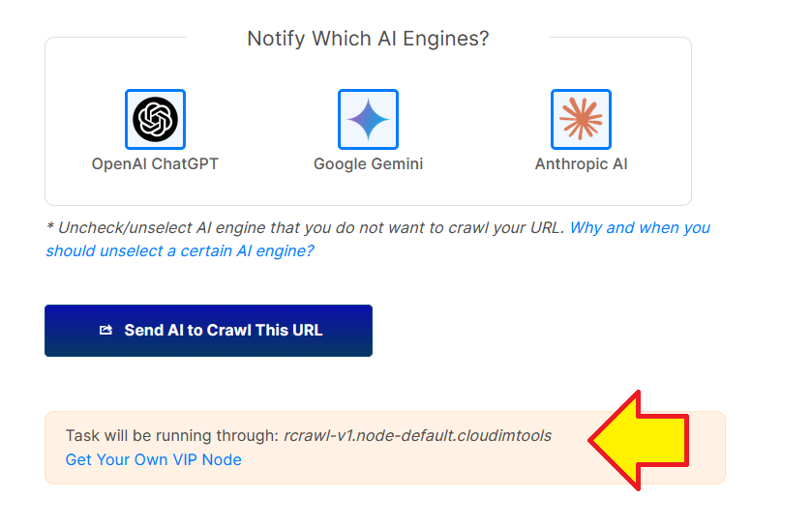Image resolution: width=812 pixels, height=526 pixels.
Task: Uncheck the Anthropic AI starburst icon
Action: [x=581, y=119]
